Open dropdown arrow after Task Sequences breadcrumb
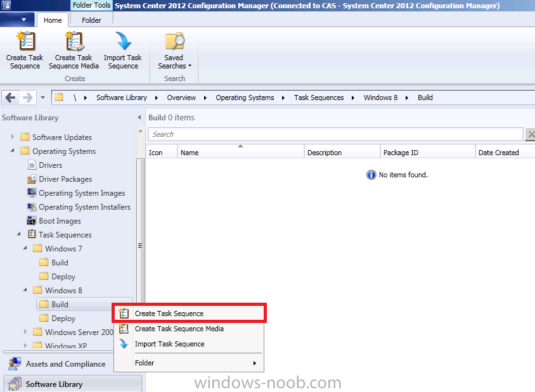 (353, 98)
